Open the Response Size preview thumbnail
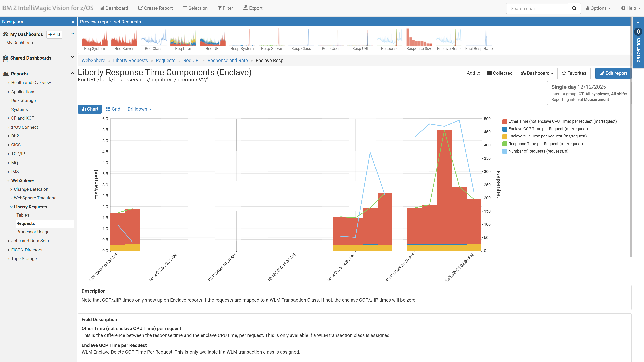644x362 pixels. [x=419, y=40]
